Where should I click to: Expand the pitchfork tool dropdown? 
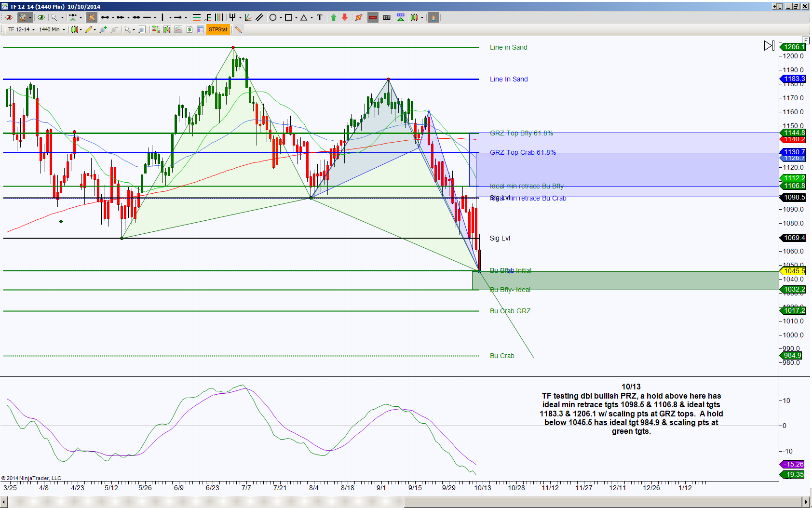tap(240, 17)
